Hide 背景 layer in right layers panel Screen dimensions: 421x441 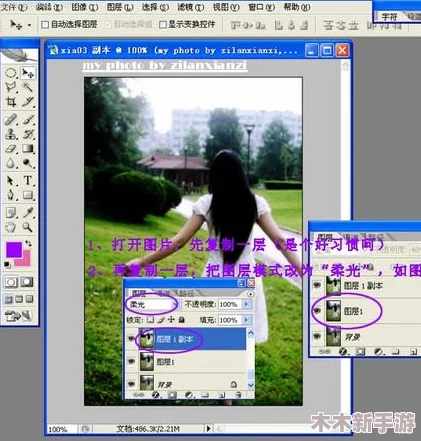[317, 336]
